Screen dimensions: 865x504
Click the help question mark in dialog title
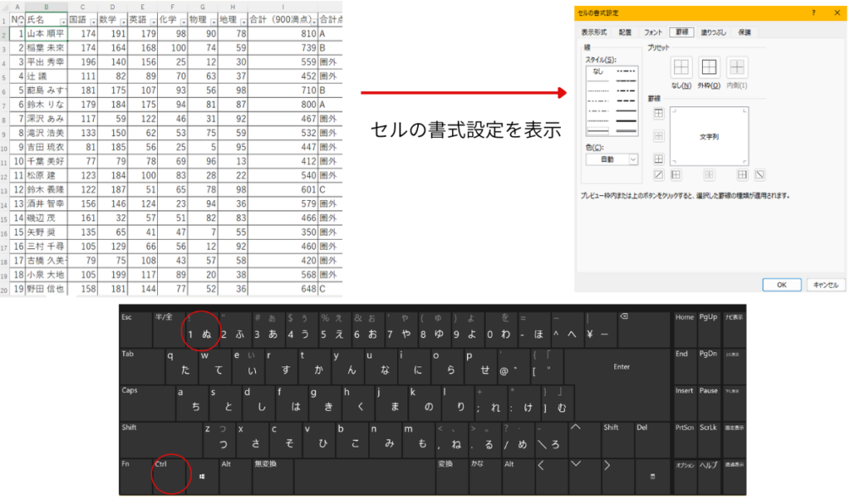(813, 14)
